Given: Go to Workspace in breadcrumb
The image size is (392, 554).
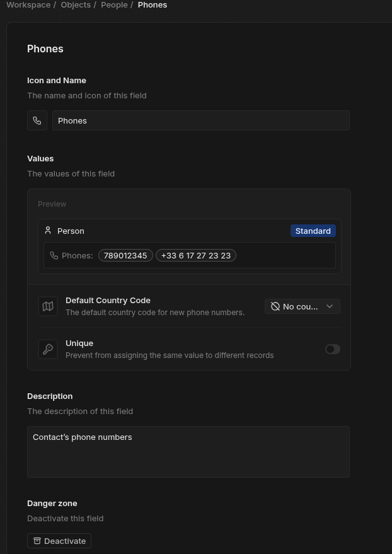Looking at the screenshot, I should point(28,5).
